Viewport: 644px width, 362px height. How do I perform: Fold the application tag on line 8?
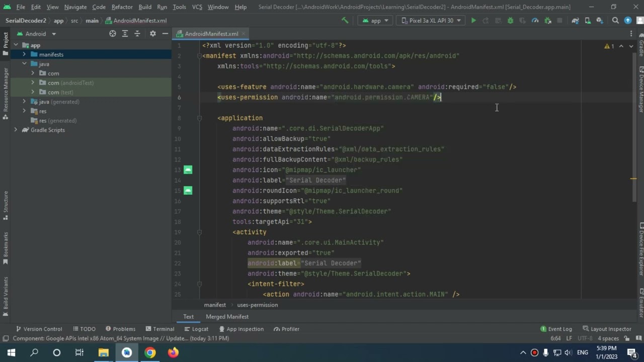coord(199,118)
